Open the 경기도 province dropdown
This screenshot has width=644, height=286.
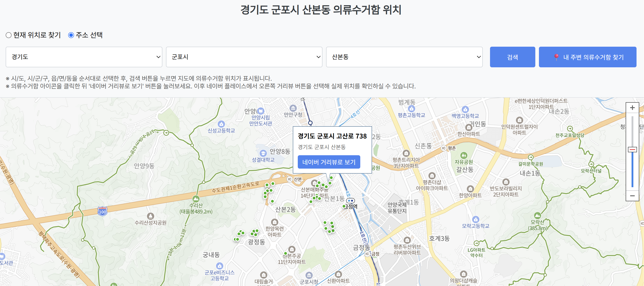[84, 57]
